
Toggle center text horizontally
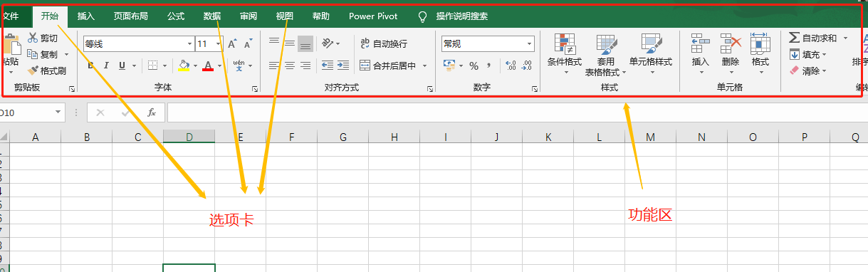[x=290, y=66]
